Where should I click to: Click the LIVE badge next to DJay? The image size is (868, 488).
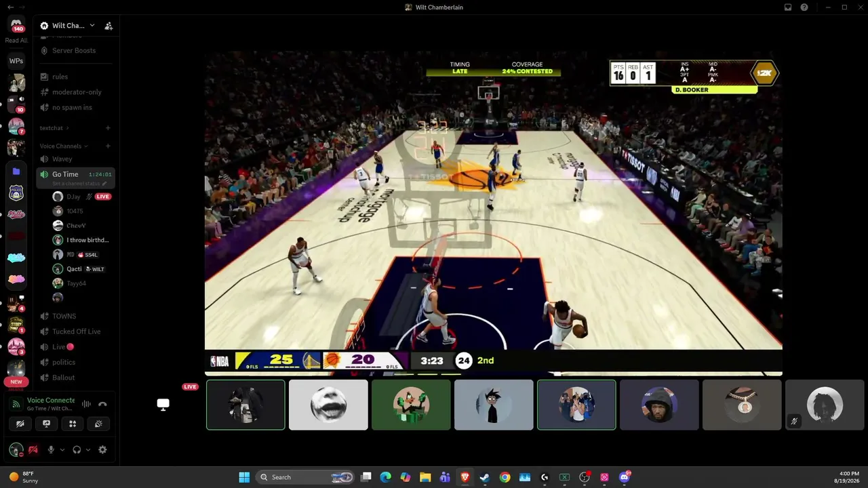(103, 197)
